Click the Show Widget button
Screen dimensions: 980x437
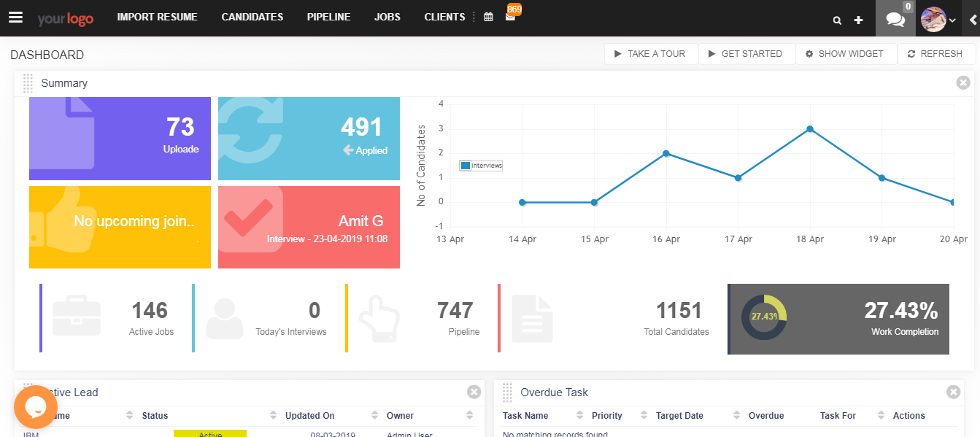coord(846,54)
